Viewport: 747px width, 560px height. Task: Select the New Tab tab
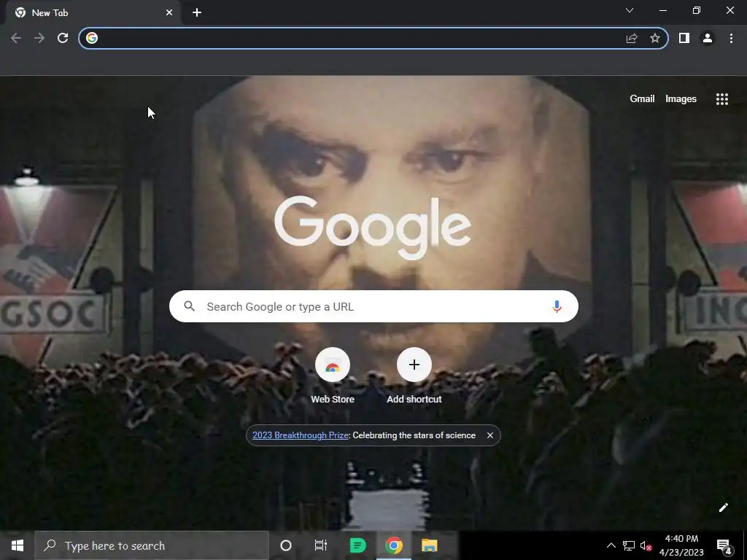coord(93,13)
